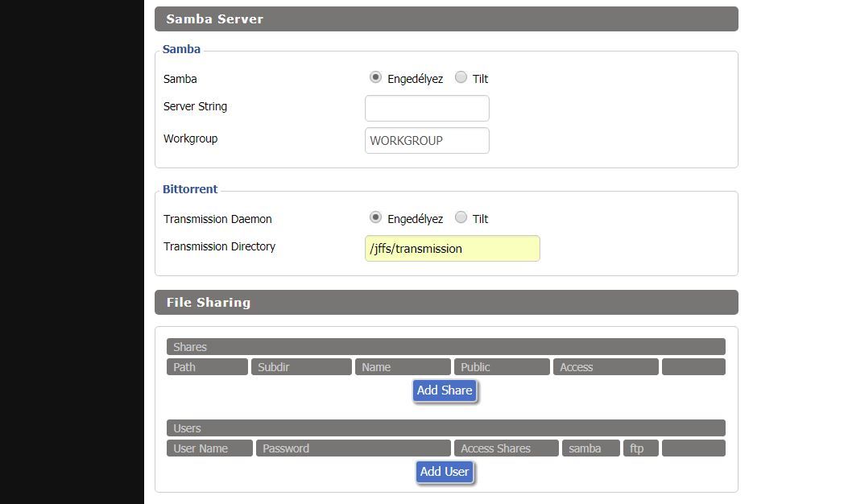The width and height of the screenshot is (844, 504).
Task: Click the Public column header
Action: tap(502, 367)
